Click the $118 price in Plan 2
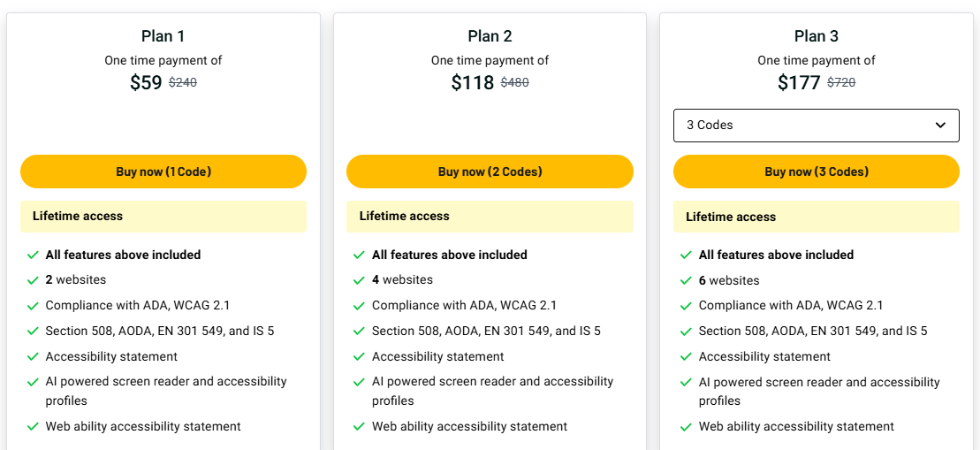980x450 pixels. [x=472, y=83]
